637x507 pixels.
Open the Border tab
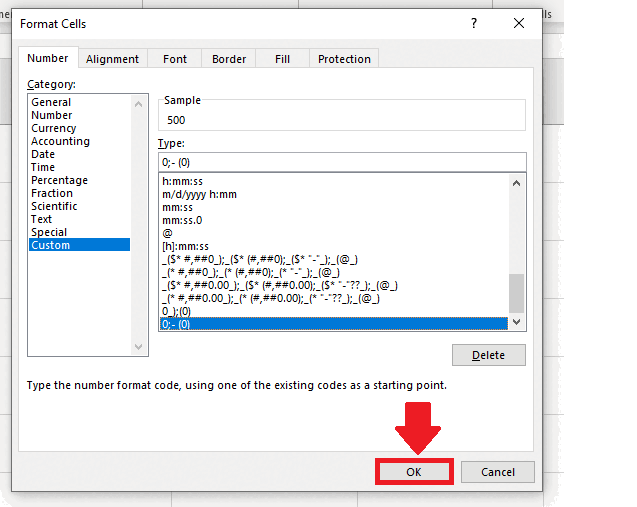229,59
